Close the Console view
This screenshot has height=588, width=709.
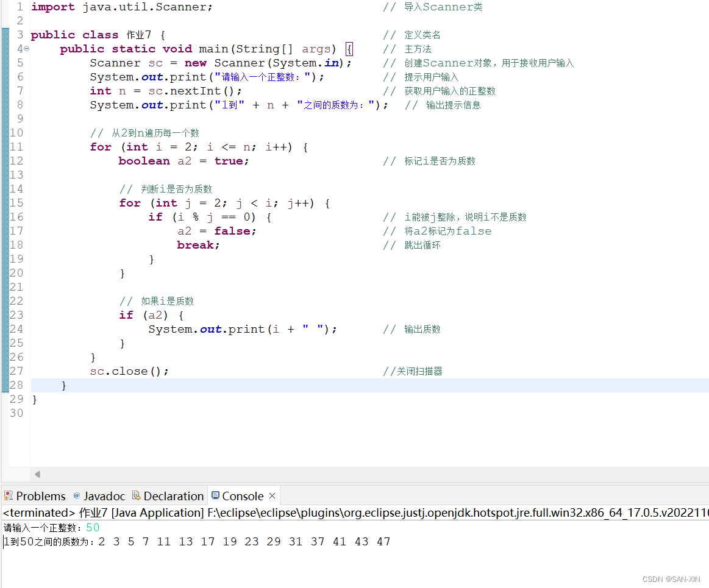tap(272, 495)
